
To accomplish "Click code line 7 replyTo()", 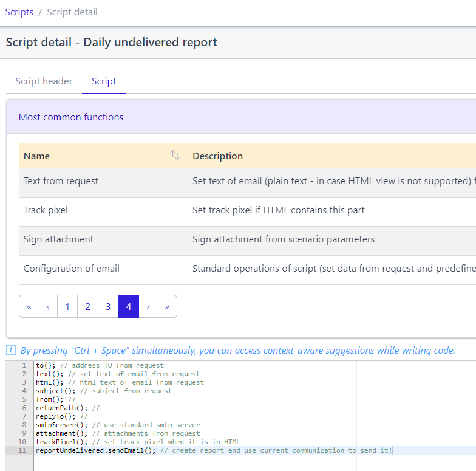I will tap(62, 416).
